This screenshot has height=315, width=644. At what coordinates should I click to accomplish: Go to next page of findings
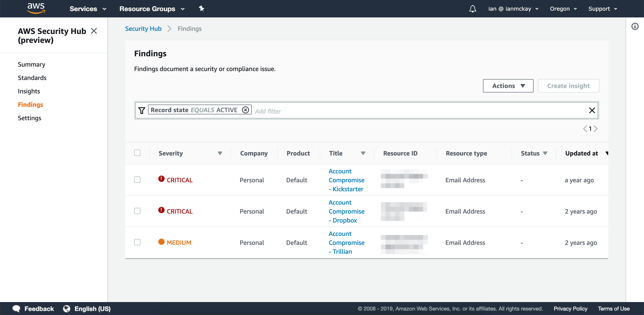click(596, 129)
